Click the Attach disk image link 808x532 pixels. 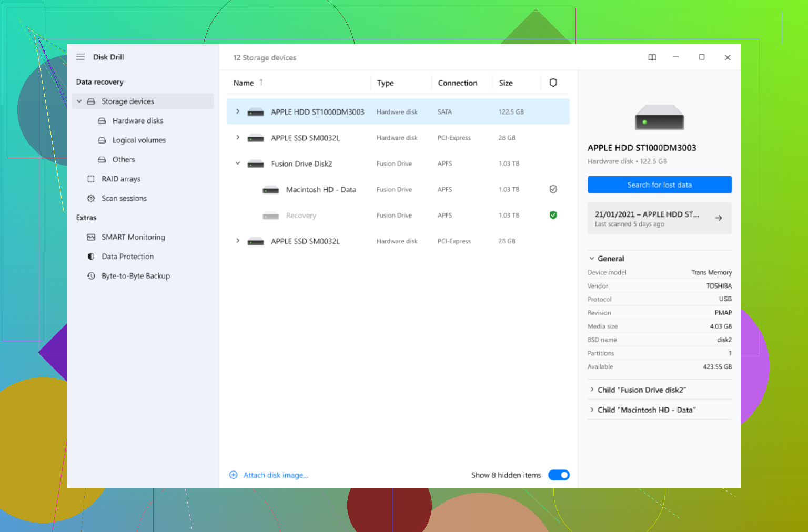275,475
